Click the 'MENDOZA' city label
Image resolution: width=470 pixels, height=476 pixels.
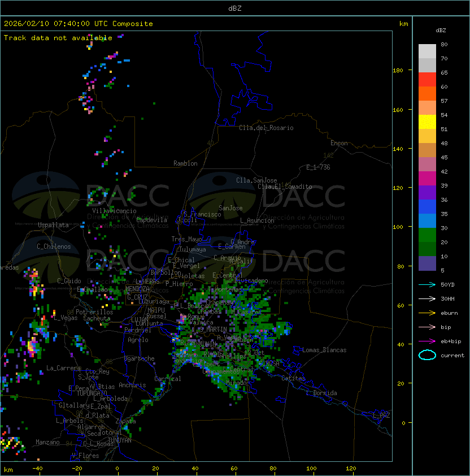137,289
